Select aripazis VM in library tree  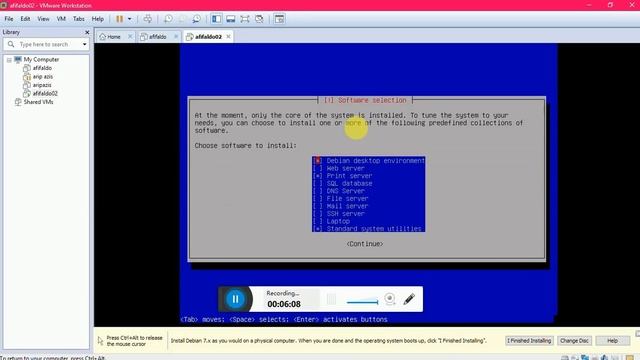coord(42,85)
